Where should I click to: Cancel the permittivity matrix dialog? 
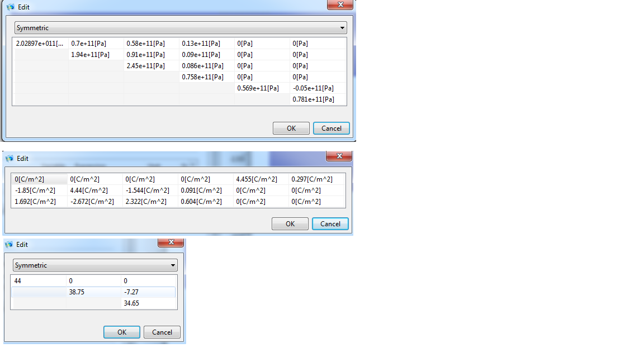162,332
